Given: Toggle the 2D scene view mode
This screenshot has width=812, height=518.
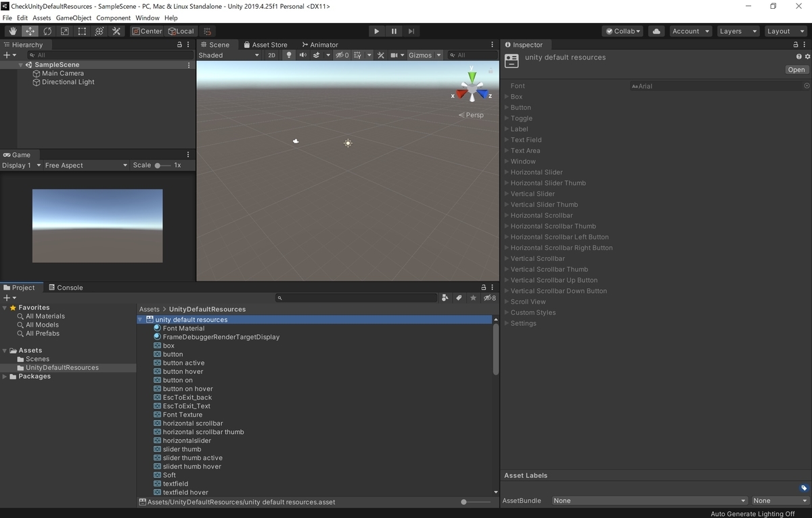Looking at the screenshot, I should click(x=271, y=55).
